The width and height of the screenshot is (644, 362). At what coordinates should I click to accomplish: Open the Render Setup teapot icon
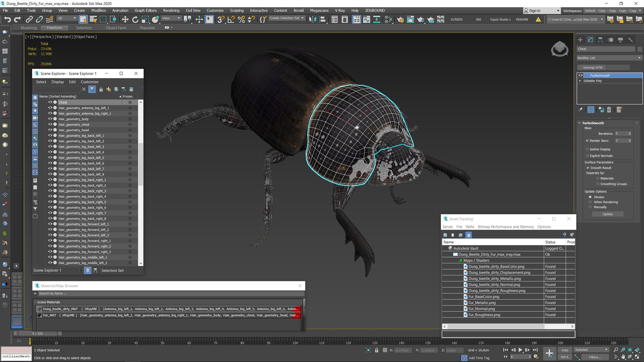pos(400,19)
